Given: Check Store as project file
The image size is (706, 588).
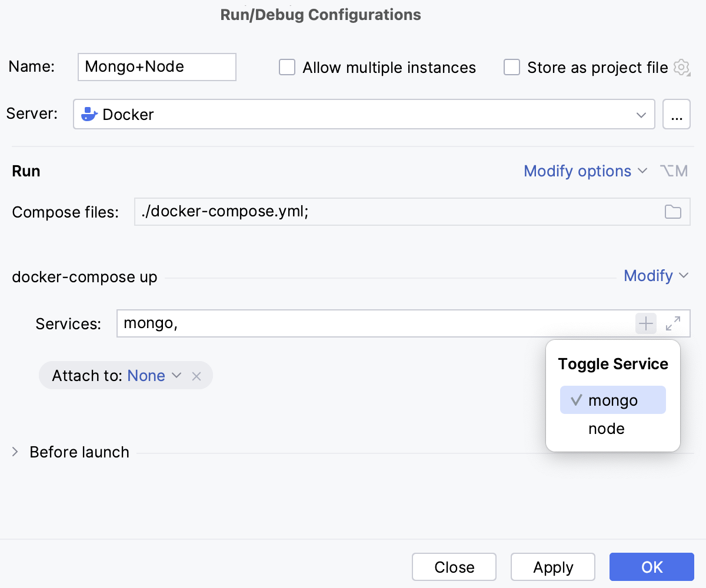Looking at the screenshot, I should [511, 67].
